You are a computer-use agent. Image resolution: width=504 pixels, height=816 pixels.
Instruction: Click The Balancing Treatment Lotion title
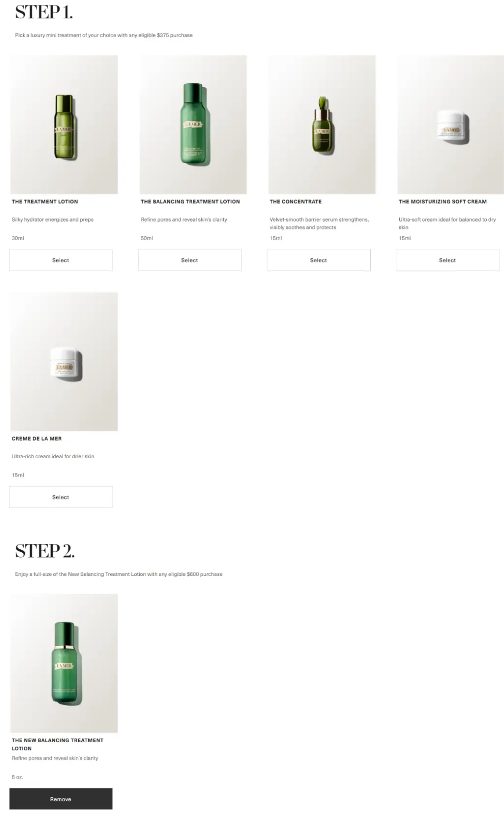pyautogui.click(x=190, y=201)
